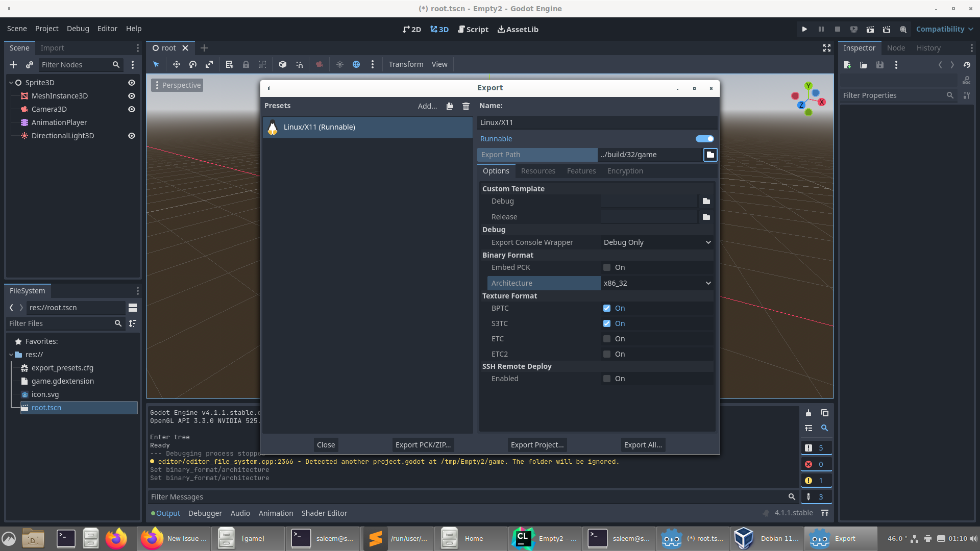Open export path folder browser icon
Screen dimensions: 980x551
[x=710, y=155]
